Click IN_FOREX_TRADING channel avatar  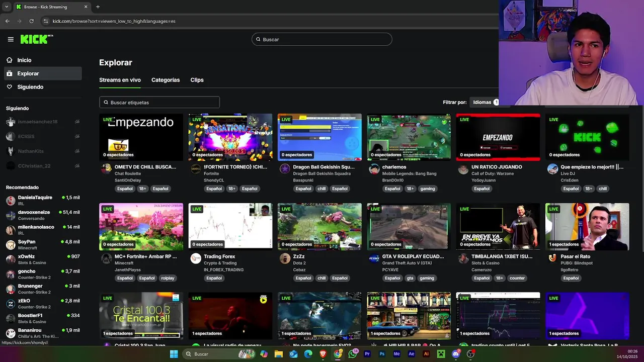coord(196,258)
